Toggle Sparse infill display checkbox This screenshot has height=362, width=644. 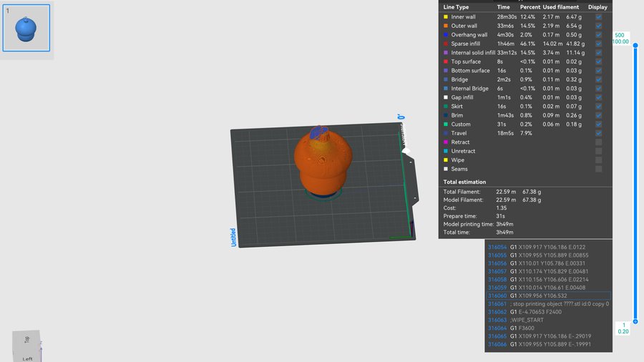pos(598,44)
